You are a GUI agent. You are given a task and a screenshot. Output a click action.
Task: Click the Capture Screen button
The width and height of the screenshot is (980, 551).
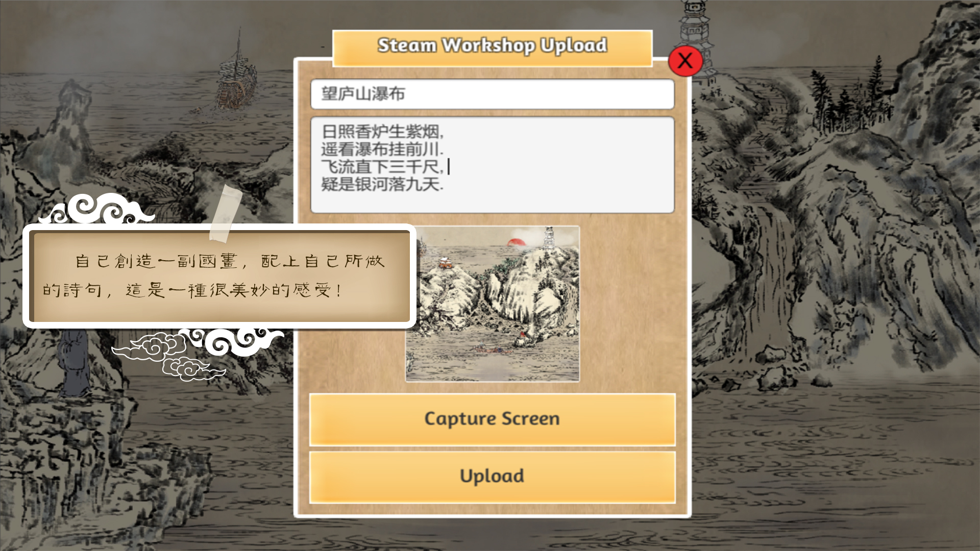pyautogui.click(x=492, y=419)
